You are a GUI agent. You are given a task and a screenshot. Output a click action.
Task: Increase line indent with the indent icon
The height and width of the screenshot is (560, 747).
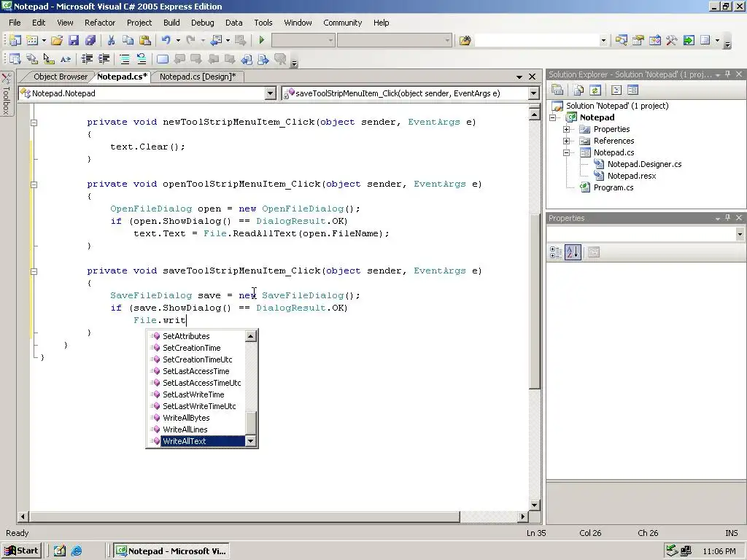coord(104,59)
